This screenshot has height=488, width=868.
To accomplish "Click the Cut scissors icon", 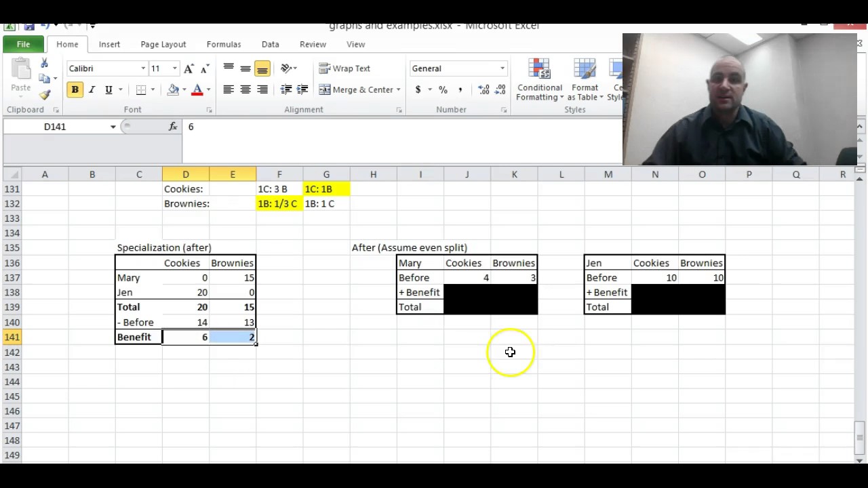I will 44,63.
